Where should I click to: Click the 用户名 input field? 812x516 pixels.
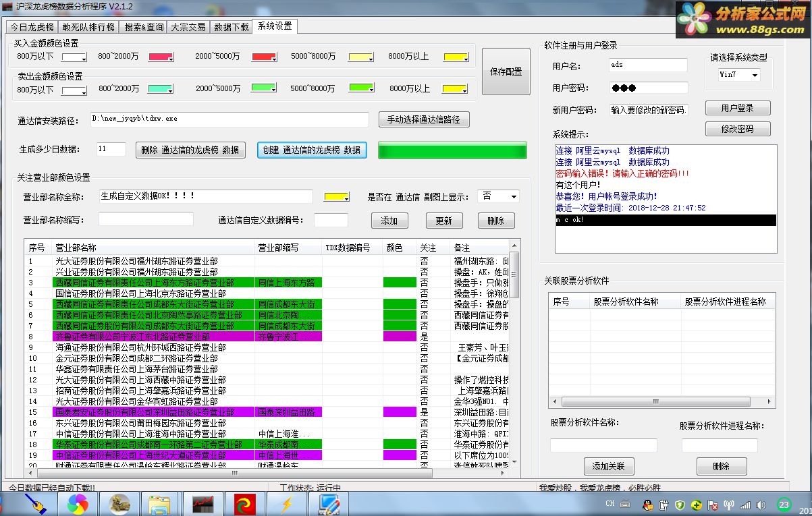click(x=648, y=65)
